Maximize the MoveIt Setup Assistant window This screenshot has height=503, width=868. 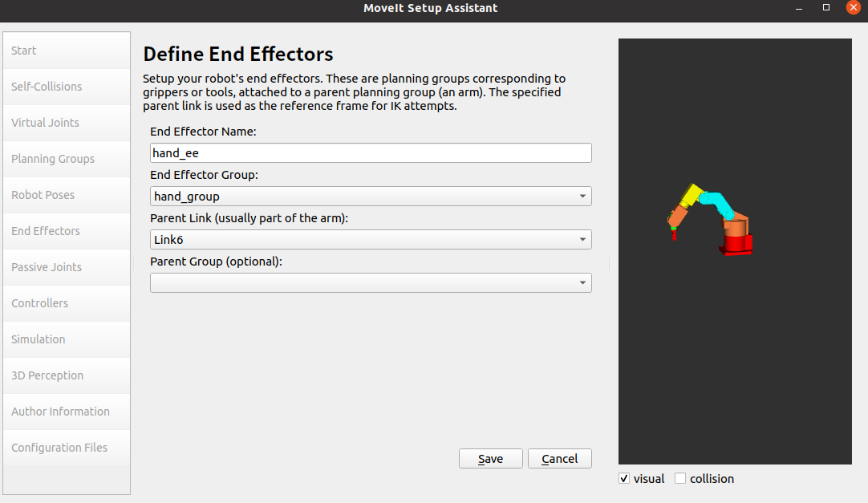[826, 8]
